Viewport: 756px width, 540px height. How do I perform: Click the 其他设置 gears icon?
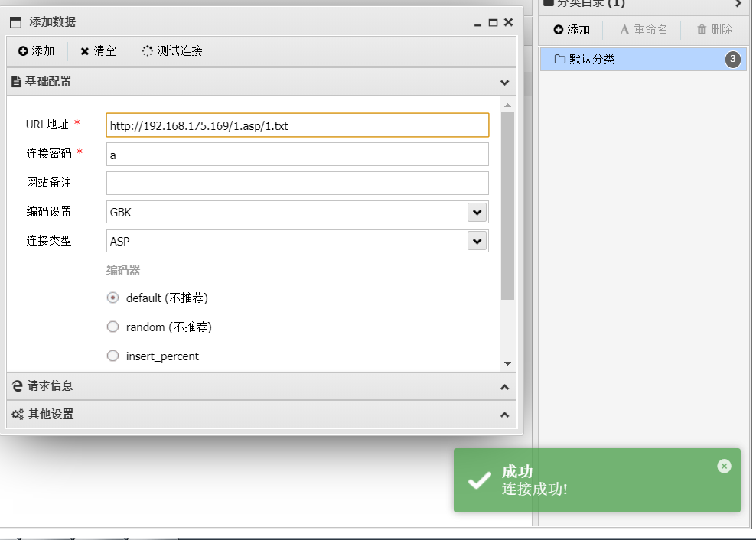[18, 414]
